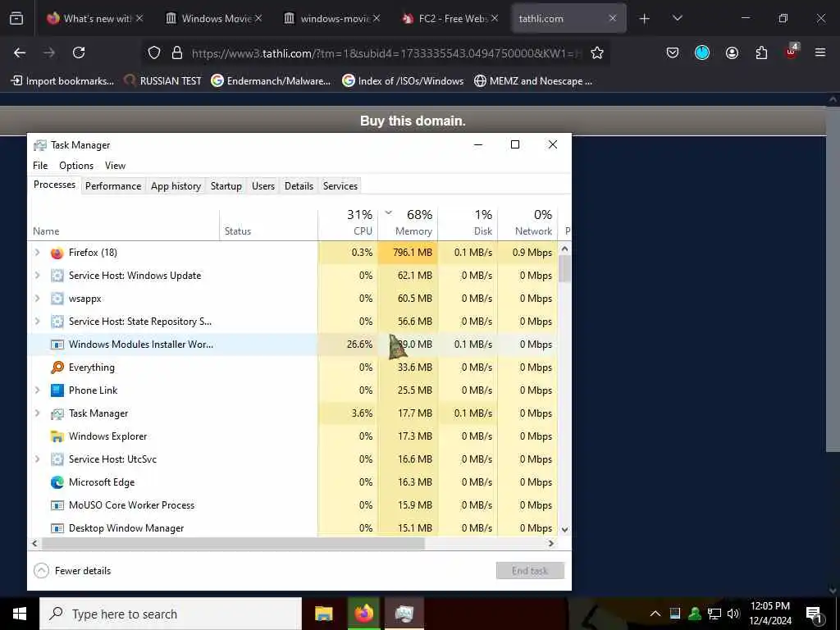Bookmark this page with the star icon

[x=597, y=52]
